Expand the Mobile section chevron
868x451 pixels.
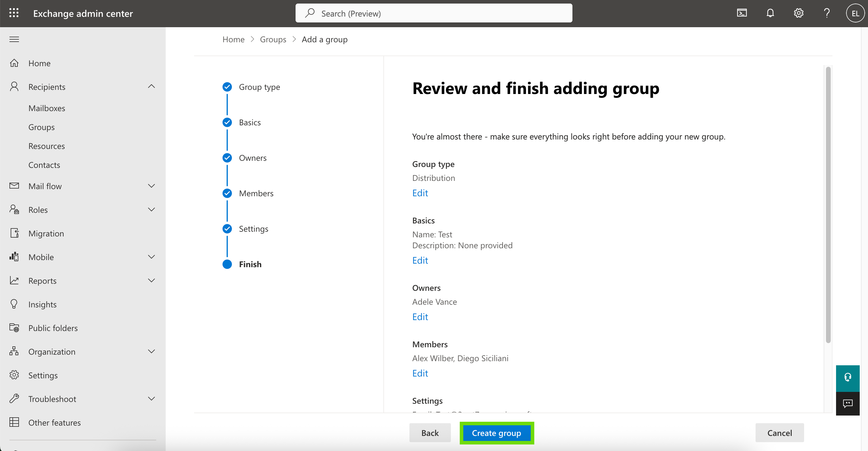(x=152, y=257)
